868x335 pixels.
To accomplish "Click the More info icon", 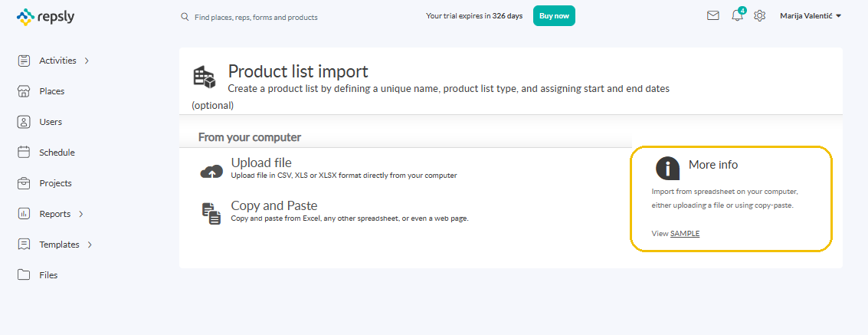I will (x=667, y=168).
